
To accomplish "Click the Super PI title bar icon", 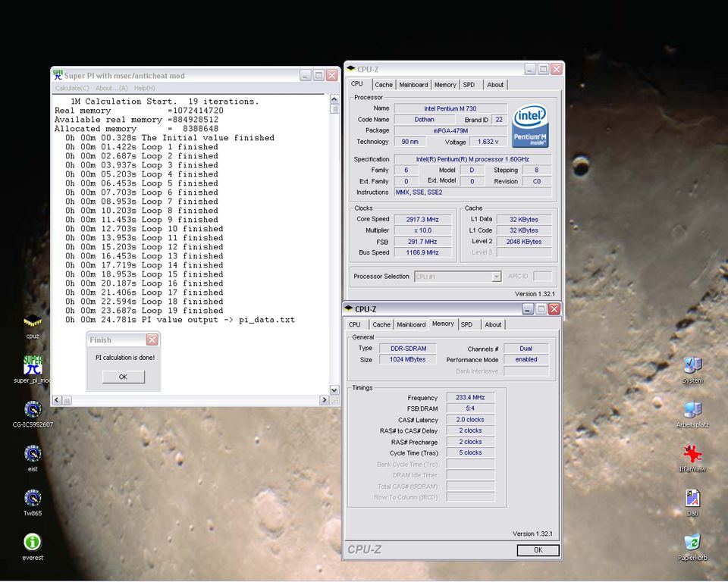I will 58,75.
